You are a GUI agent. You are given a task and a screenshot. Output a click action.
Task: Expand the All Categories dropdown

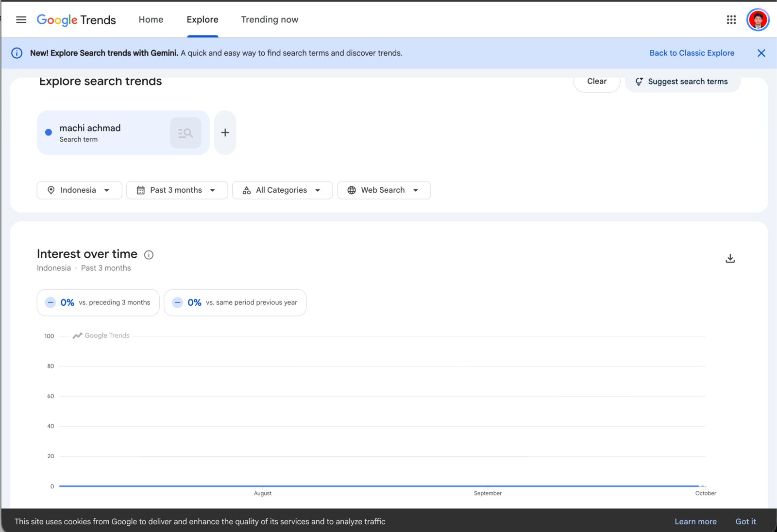coord(282,190)
